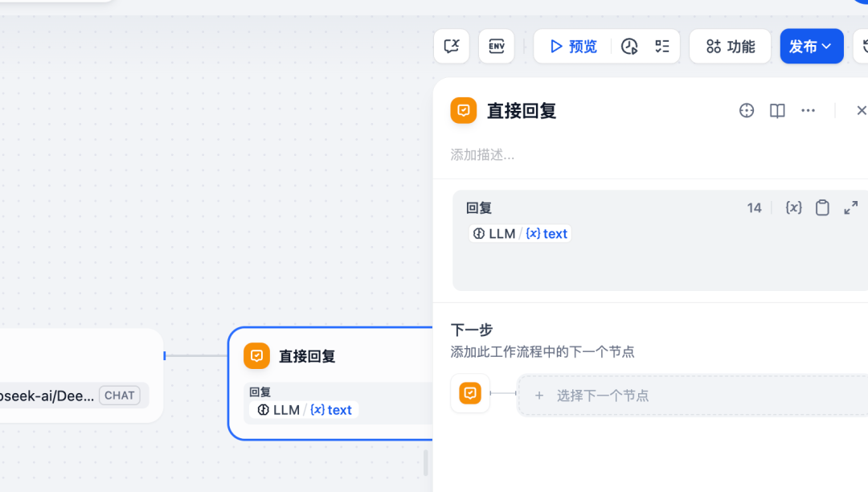Open the 功能 features button

coord(730,46)
